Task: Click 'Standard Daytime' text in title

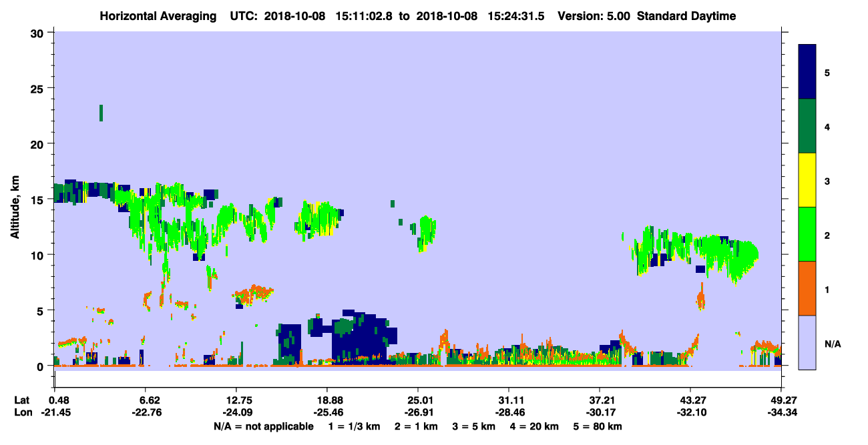Action: (686, 16)
